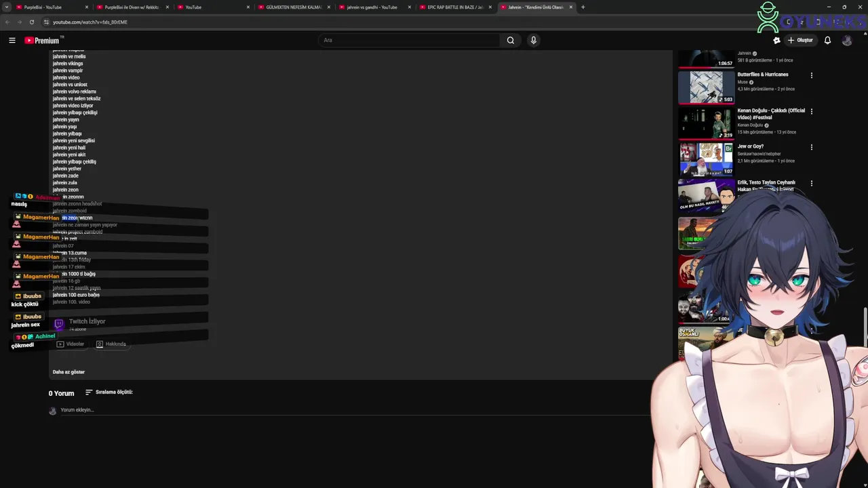Open the Kenan Doğulu channel name
Screen dimensions: 868x488
751,125
